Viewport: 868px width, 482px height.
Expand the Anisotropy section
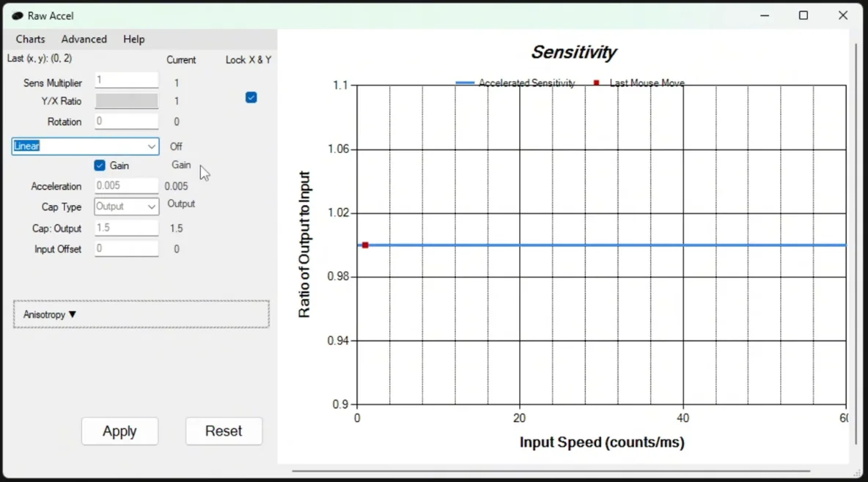click(49, 314)
